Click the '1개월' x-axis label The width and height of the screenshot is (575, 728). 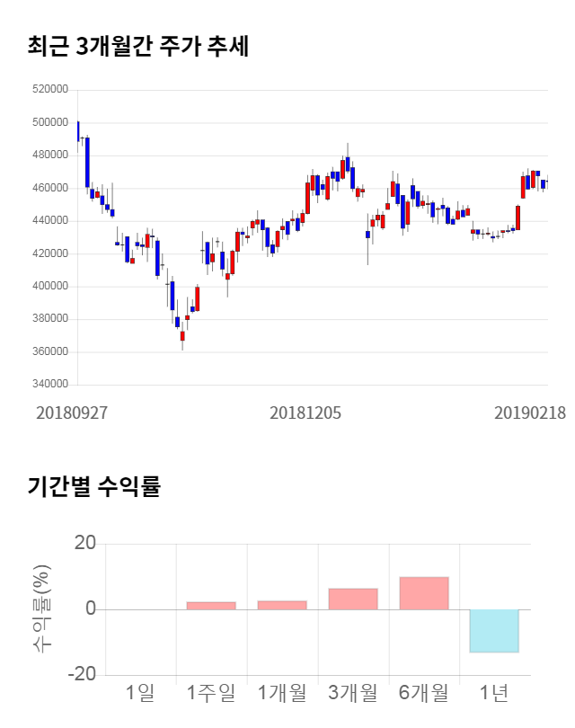pyautogui.click(x=282, y=693)
